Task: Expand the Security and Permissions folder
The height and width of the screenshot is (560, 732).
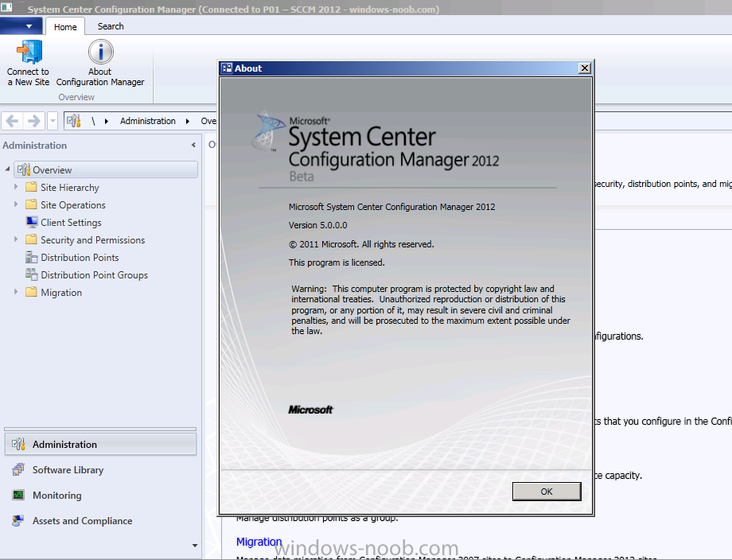Action: click(x=16, y=239)
